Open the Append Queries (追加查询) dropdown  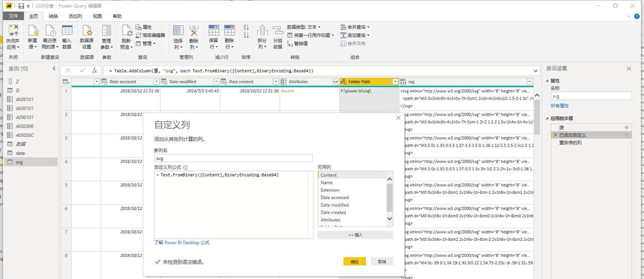pos(355,35)
